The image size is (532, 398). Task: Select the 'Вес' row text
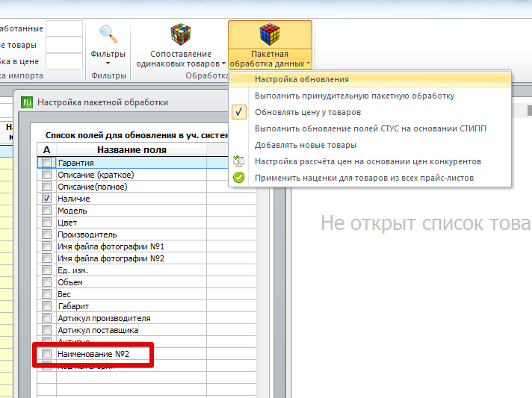coord(64,294)
